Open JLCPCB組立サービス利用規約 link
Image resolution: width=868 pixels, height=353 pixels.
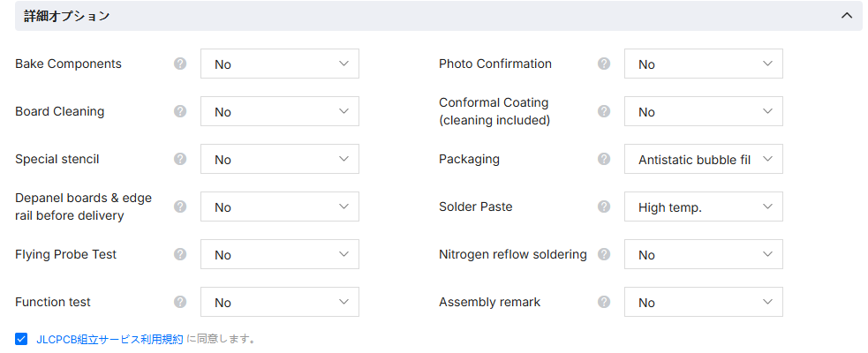(x=109, y=339)
